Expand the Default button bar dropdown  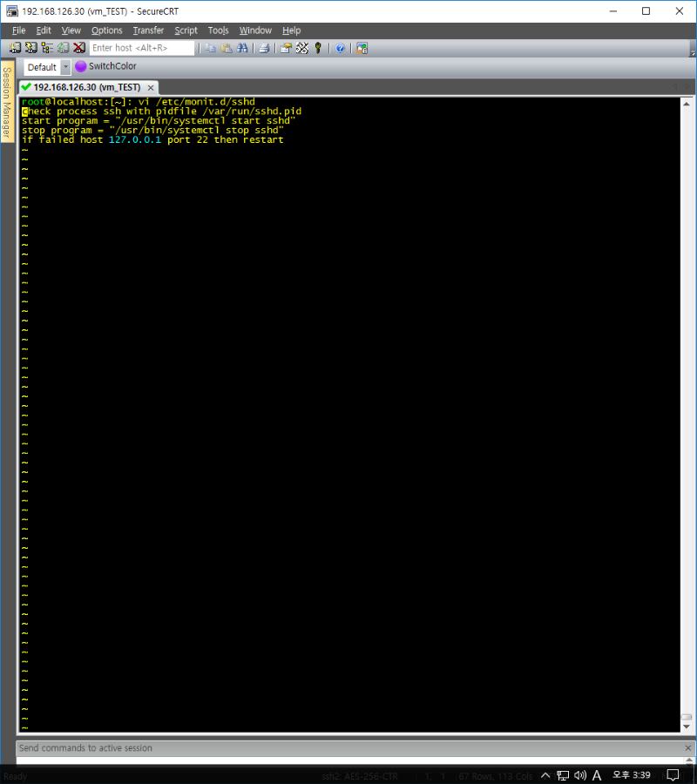pos(65,67)
